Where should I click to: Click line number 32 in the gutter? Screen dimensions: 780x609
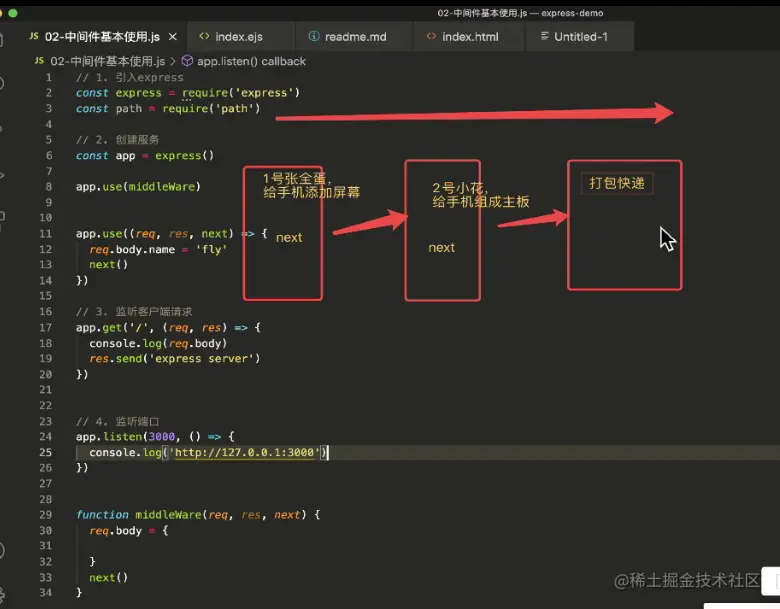45,561
